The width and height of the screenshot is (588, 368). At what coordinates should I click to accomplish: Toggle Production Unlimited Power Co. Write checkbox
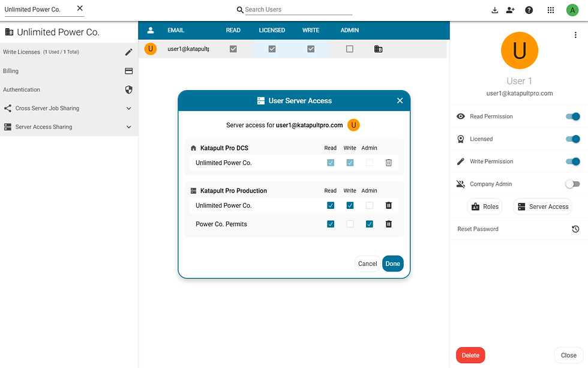350,205
